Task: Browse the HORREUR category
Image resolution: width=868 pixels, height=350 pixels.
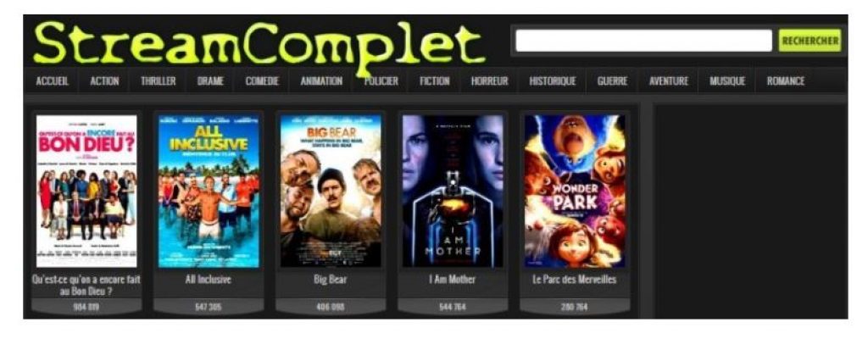Action: 489,81
